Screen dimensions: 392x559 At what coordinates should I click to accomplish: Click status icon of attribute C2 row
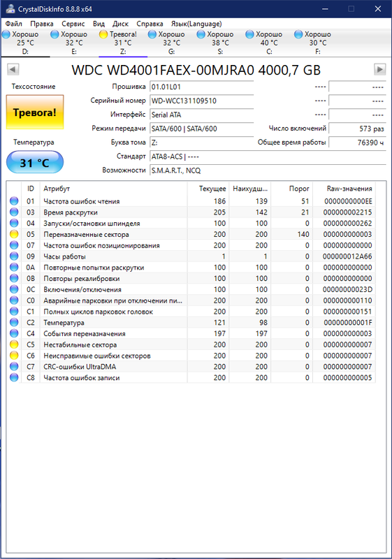tap(14, 323)
